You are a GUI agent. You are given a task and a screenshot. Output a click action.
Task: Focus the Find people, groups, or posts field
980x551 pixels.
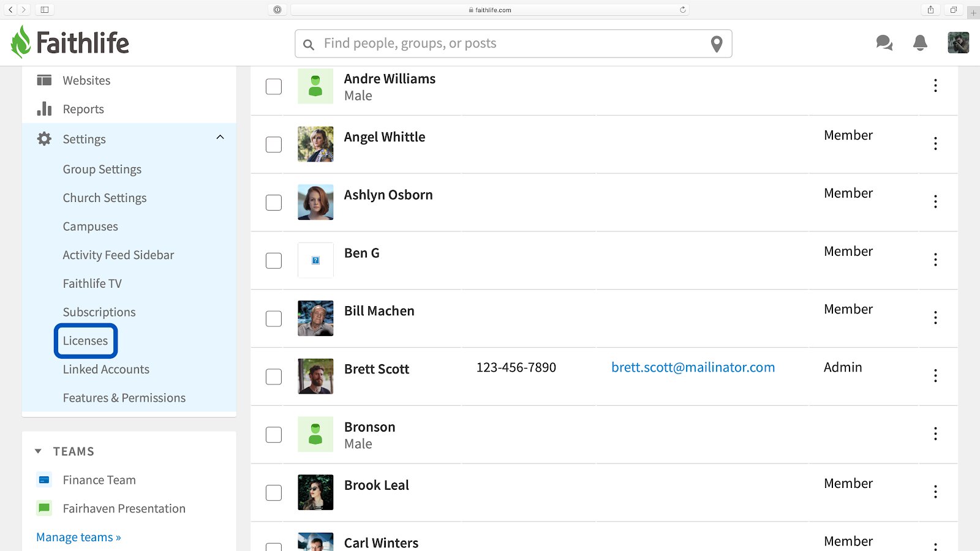pos(513,43)
